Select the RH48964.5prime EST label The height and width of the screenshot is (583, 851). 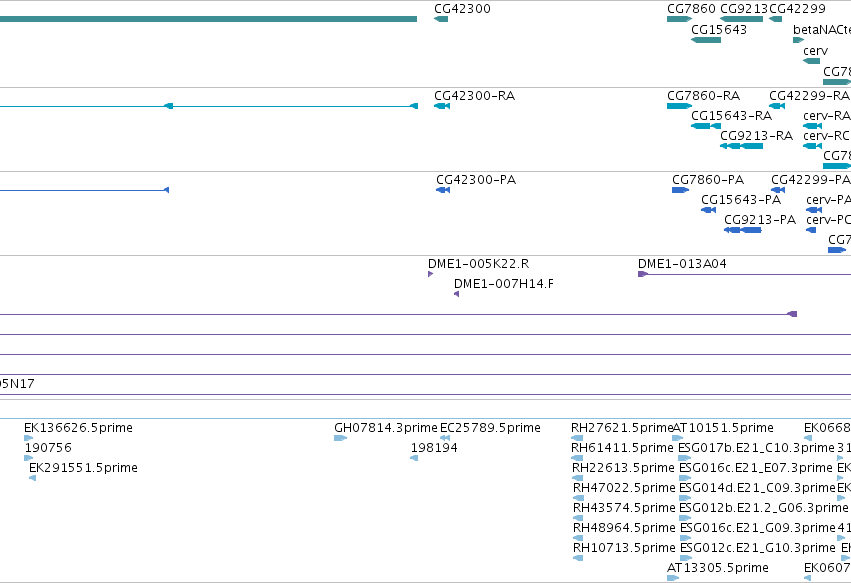[x=624, y=528]
